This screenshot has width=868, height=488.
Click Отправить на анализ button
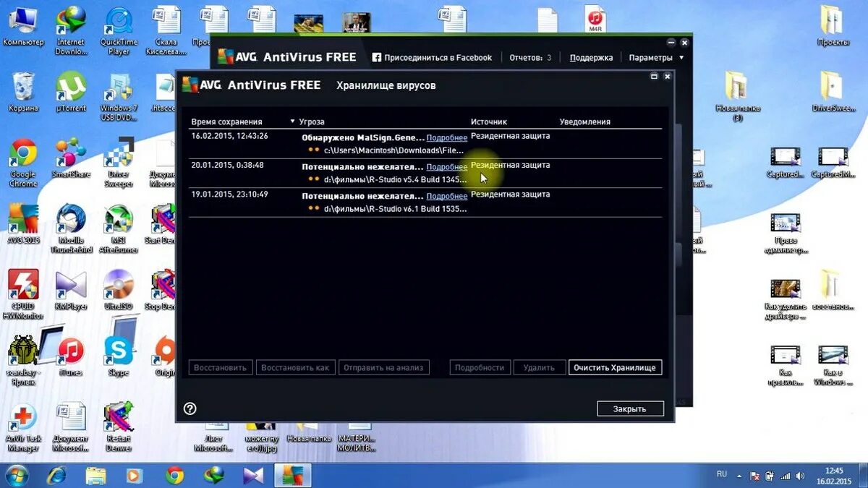[x=384, y=367]
